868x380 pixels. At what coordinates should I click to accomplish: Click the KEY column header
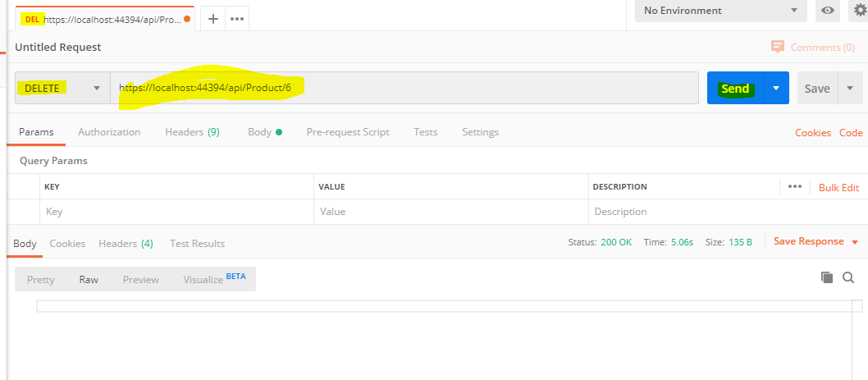pos(52,186)
